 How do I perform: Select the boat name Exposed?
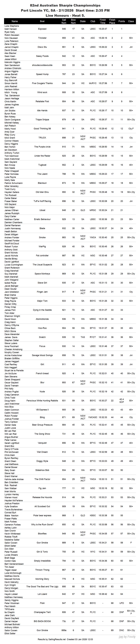[x=42, y=29]
